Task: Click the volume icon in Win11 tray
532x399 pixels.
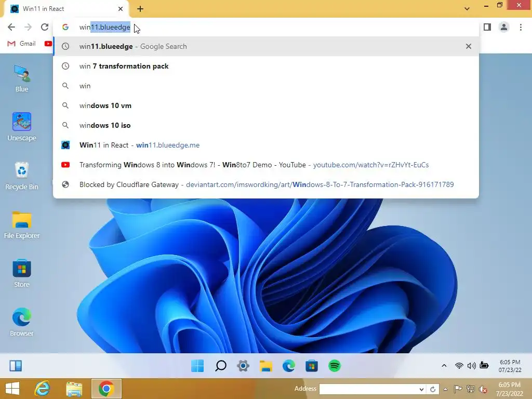Action: pos(471,365)
